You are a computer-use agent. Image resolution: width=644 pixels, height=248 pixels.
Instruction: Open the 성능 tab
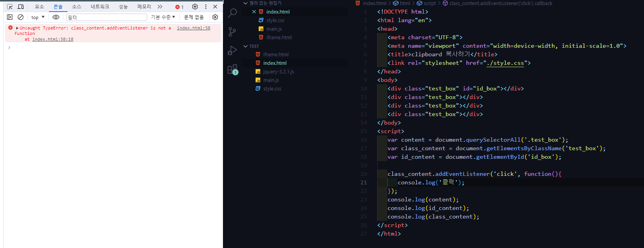[x=123, y=7]
